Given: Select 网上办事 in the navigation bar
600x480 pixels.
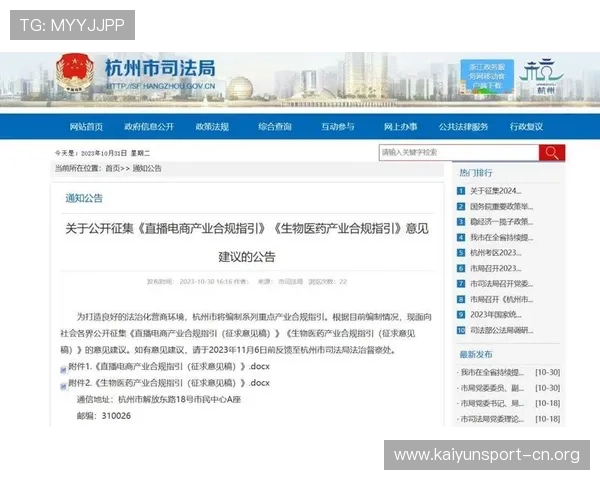Looking at the screenshot, I should pyautogui.click(x=400, y=127).
